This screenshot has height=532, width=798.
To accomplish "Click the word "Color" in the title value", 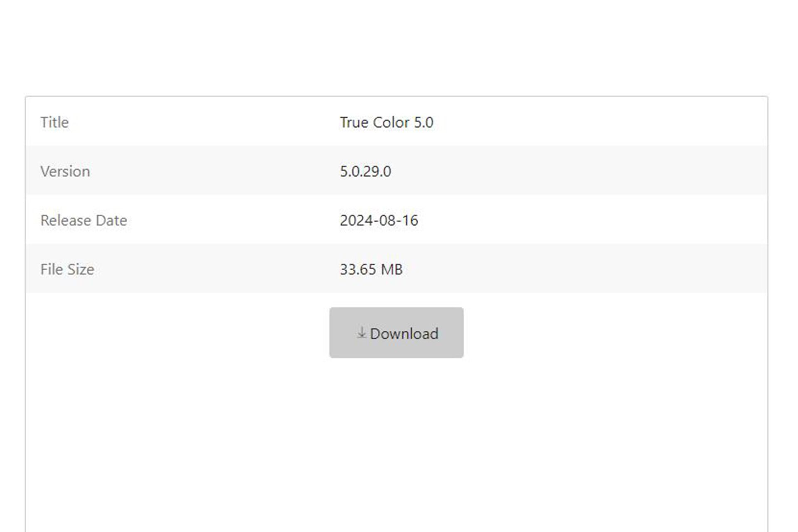I will (391, 123).
